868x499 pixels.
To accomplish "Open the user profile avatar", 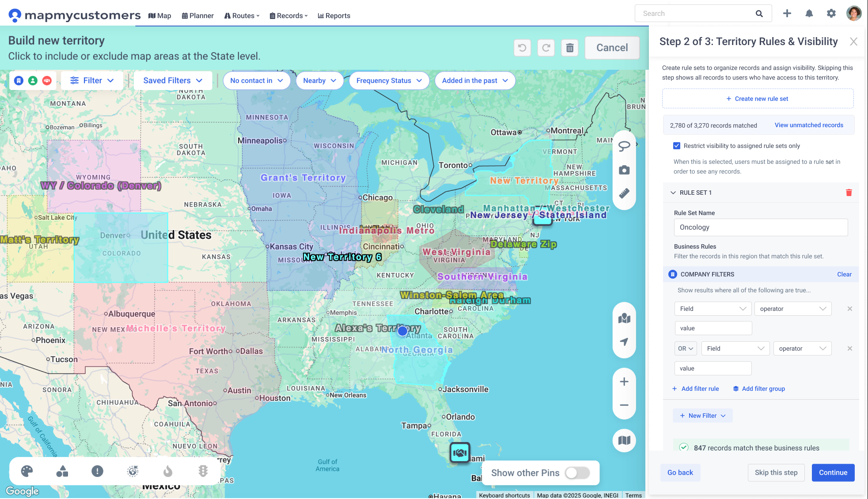I will [x=853, y=13].
